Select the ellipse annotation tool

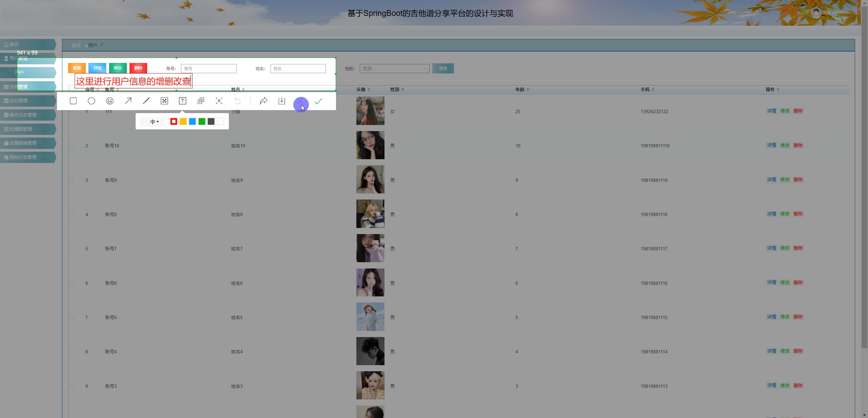(x=92, y=101)
